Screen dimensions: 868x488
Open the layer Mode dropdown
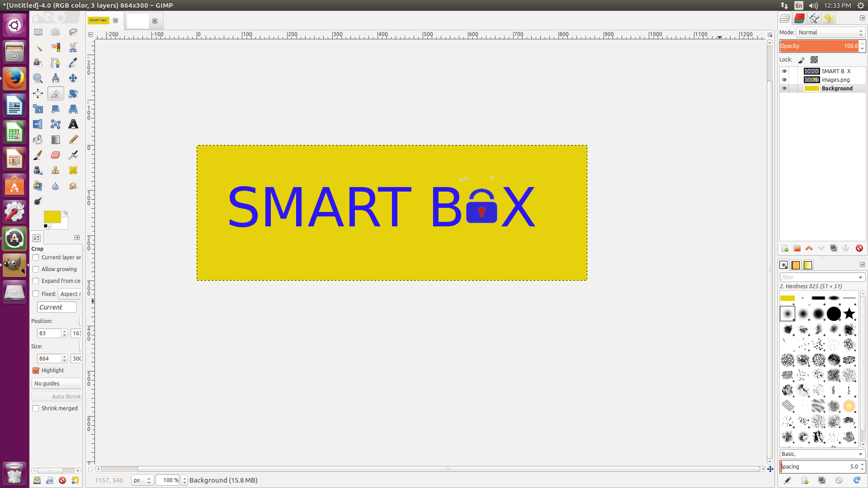click(x=830, y=33)
